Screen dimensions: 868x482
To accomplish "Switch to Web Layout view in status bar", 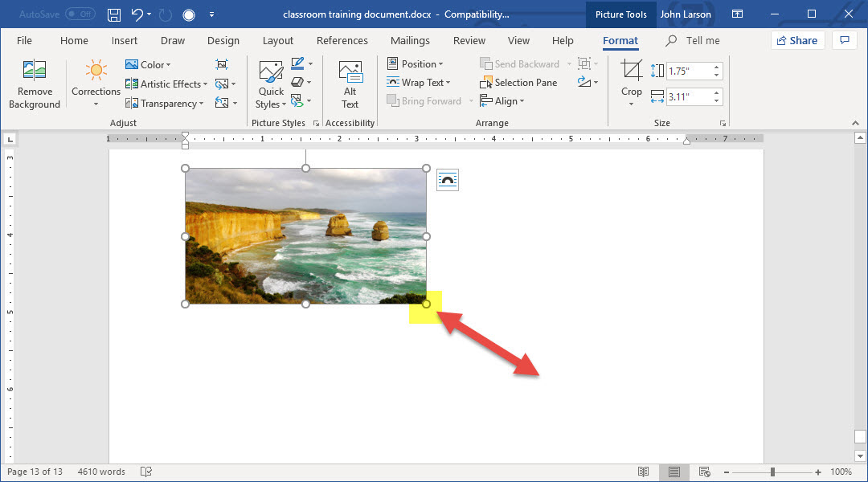I will click(x=704, y=472).
